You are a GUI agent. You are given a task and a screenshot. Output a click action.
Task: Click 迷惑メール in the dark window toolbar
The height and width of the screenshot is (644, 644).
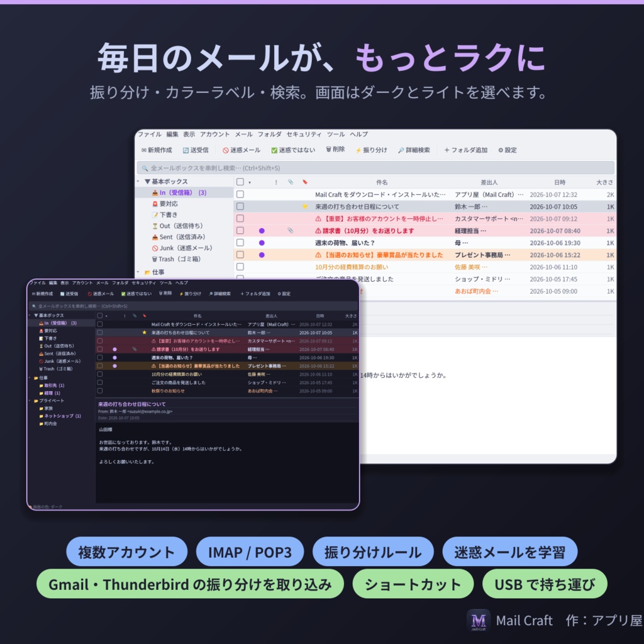(x=101, y=294)
